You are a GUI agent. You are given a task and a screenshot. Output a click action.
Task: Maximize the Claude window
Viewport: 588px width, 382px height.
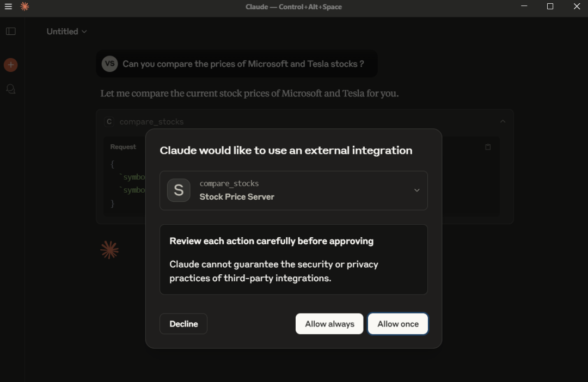coord(550,7)
